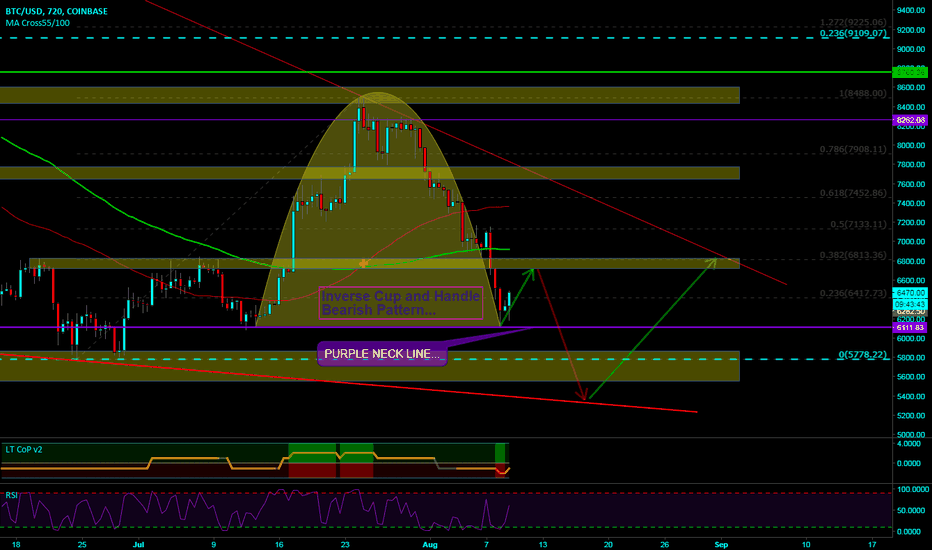Select the 1.272(9225.06) Fibonacci label
This screenshot has height=550, width=932.
click(x=853, y=22)
